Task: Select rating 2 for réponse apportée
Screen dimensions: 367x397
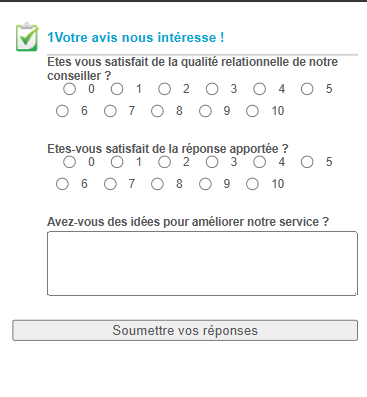Action: click(x=164, y=162)
